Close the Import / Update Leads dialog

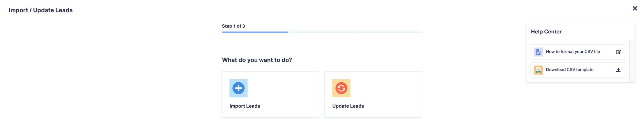pyautogui.click(x=634, y=8)
